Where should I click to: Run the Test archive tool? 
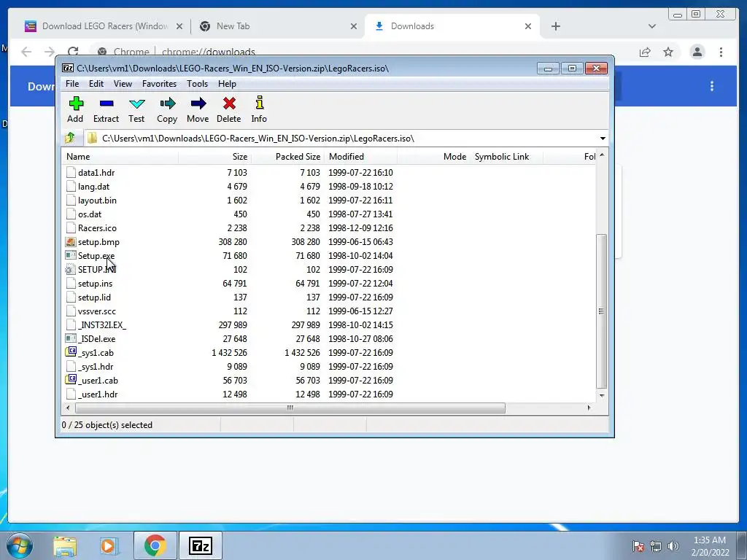[x=136, y=109]
